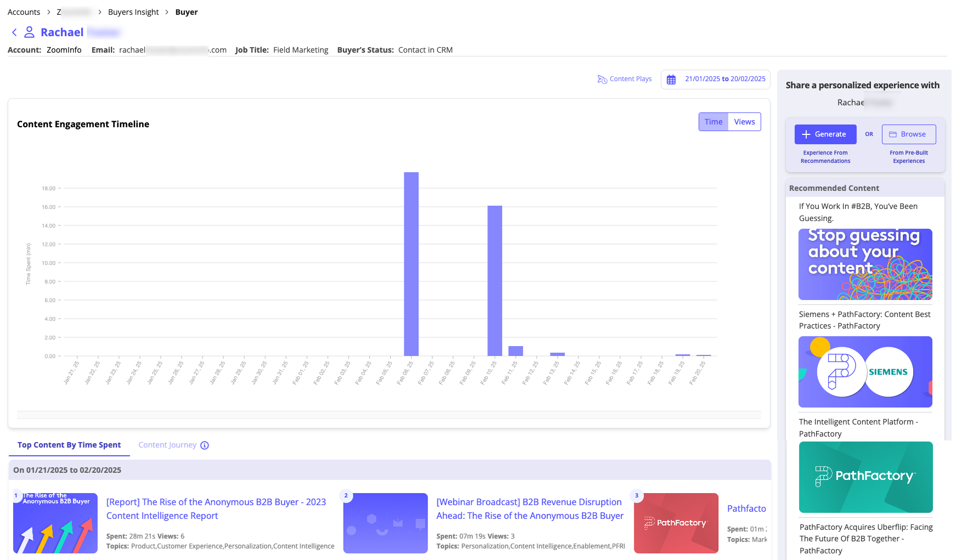Open Webinar Broadcast B2B Revenue Disruption link
Viewport: 956px width, 560px height.
(x=530, y=508)
